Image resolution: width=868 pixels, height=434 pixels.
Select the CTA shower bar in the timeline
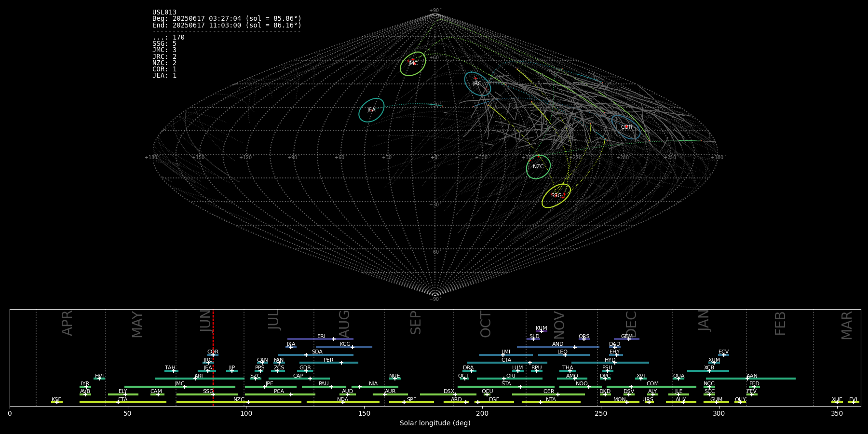pyautogui.click(x=507, y=363)
